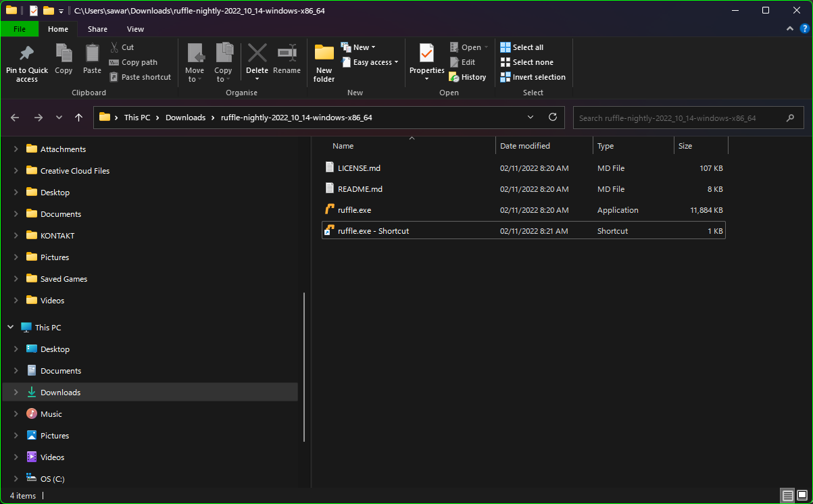
Task: Collapse the This PC tree node
Action: [10, 328]
